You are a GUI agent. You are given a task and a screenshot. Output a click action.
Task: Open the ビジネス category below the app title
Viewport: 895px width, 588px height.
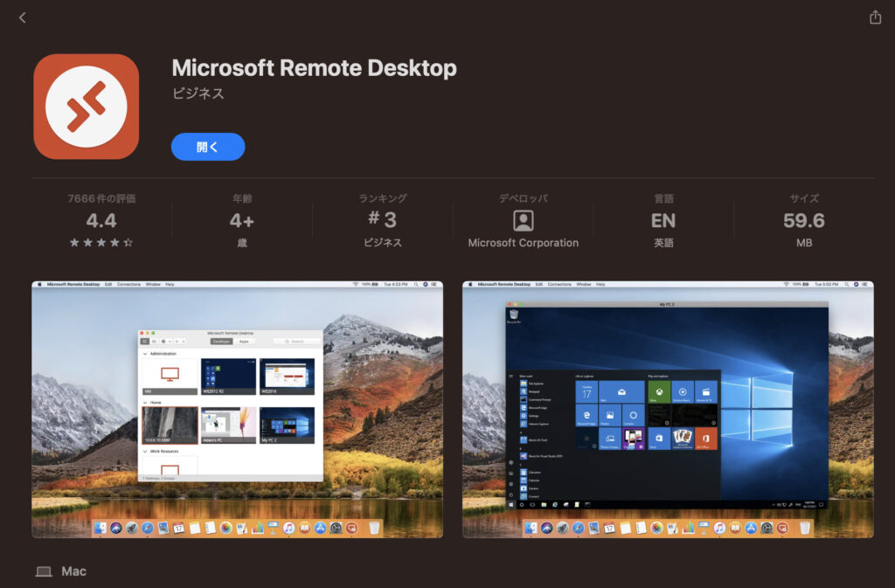click(198, 93)
